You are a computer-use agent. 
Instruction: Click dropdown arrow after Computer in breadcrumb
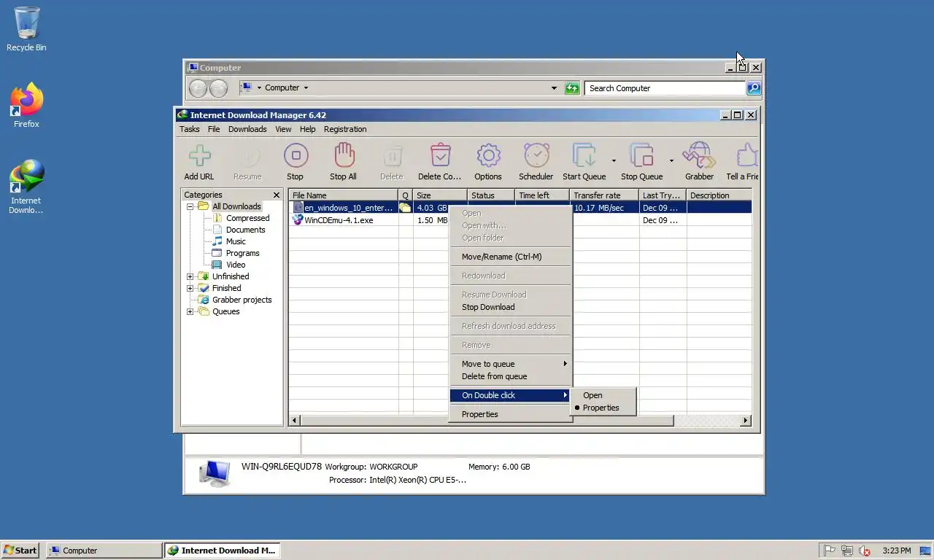pyautogui.click(x=306, y=88)
